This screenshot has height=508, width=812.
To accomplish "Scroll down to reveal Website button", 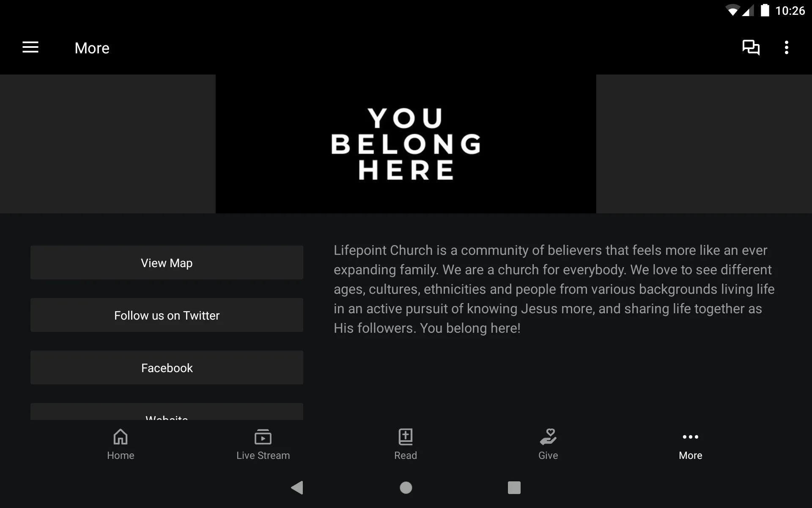I will 167,418.
